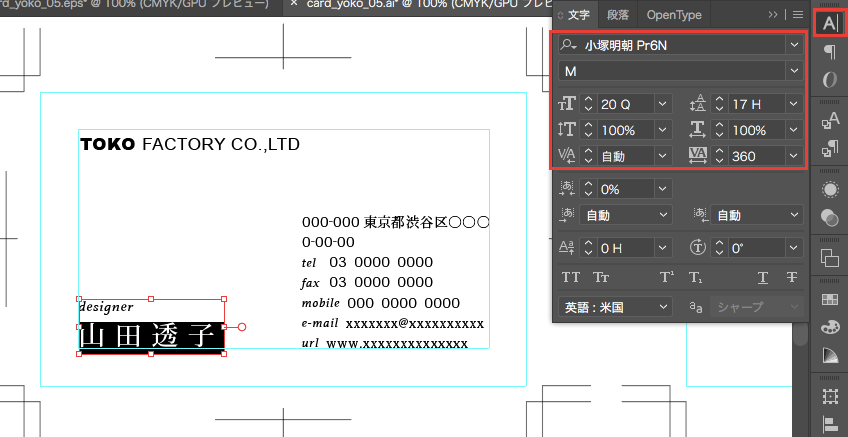Open the Align panel icon
This screenshot has width=848, height=437.
pyautogui.click(x=830, y=424)
